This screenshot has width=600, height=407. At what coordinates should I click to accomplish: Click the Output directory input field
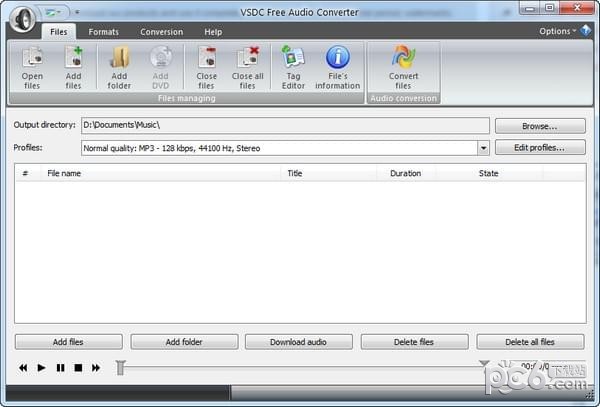285,125
